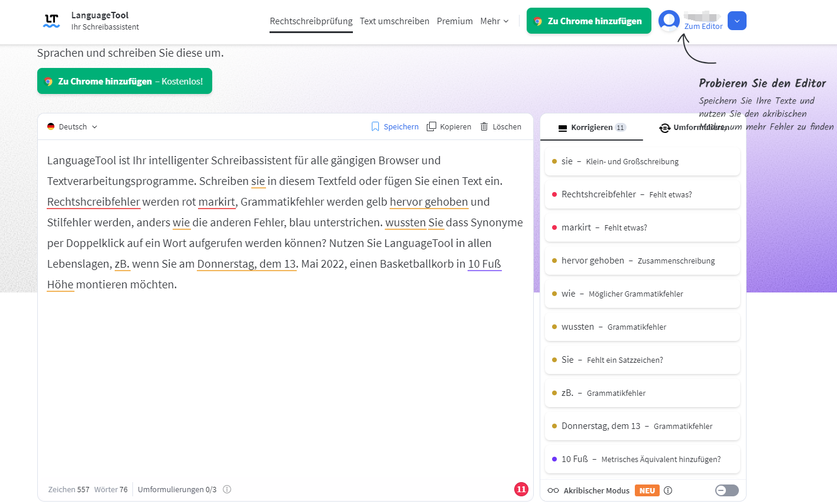Click underlined 'Donnerstag, dem 13' in text
Screen dimensions: 837x504
(x=246, y=264)
